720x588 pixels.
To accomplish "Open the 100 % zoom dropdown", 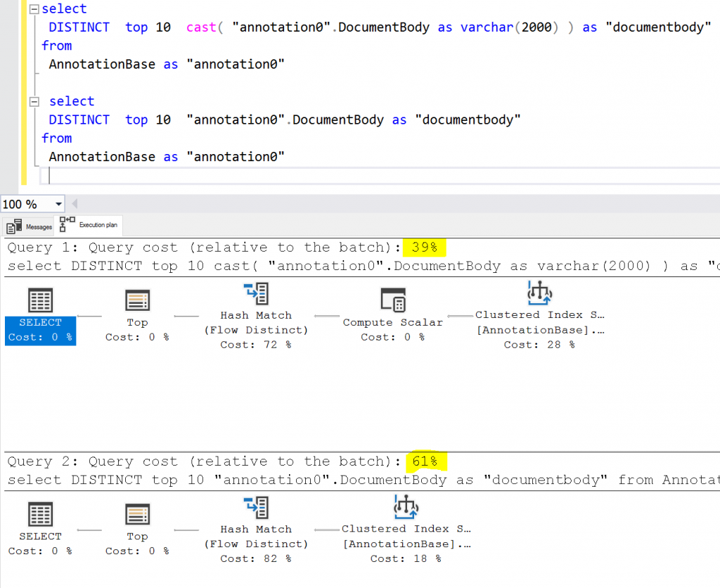I will pos(58,205).
